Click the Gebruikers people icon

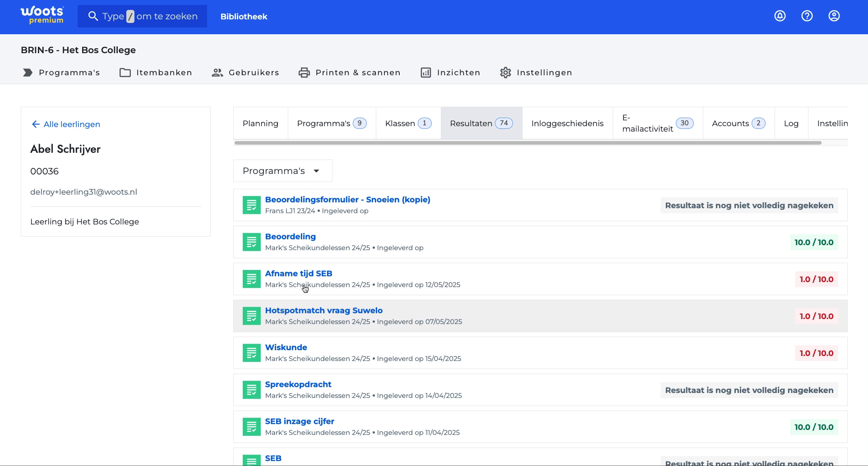pyautogui.click(x=217, y=73)
